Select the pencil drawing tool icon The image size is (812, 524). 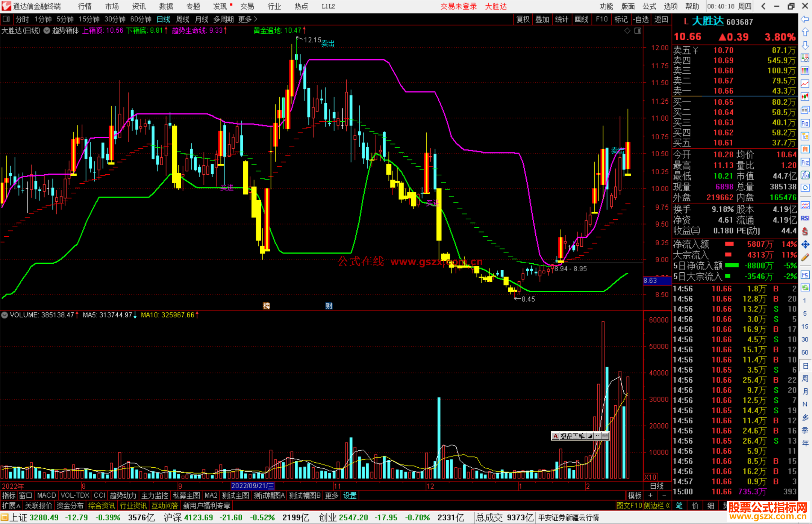[x=805, y=257]
